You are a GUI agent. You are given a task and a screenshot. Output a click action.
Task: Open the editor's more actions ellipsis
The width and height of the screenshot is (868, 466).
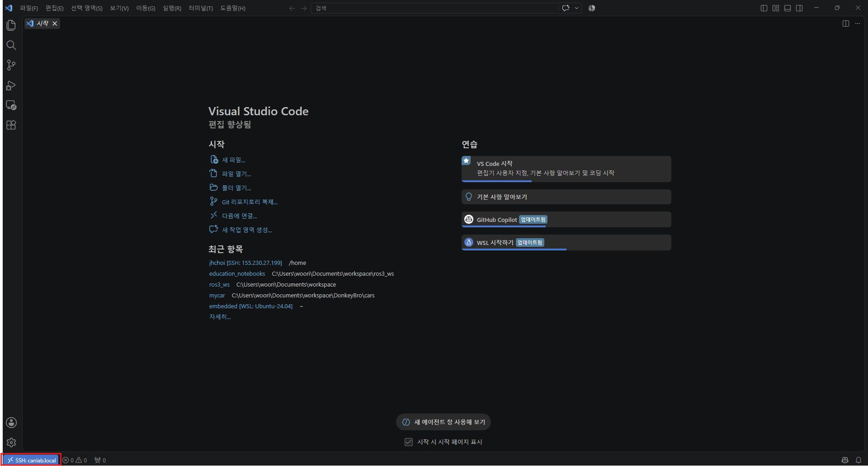[858, 24]
